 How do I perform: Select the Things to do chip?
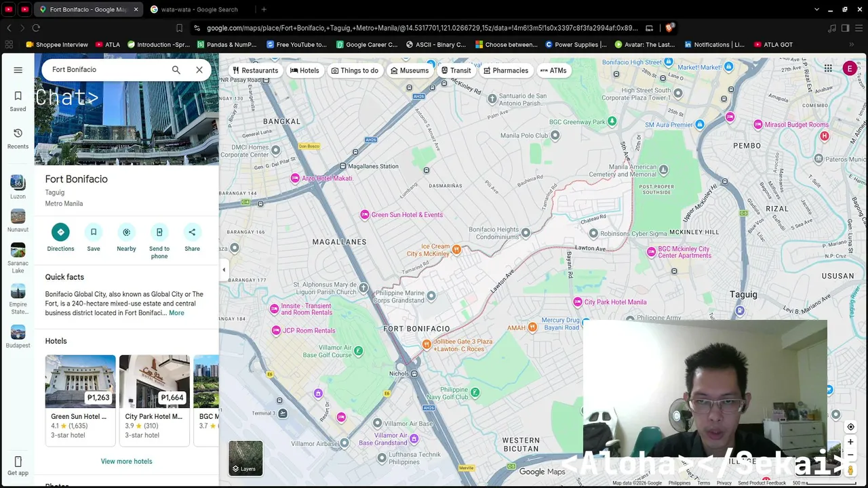355,70
